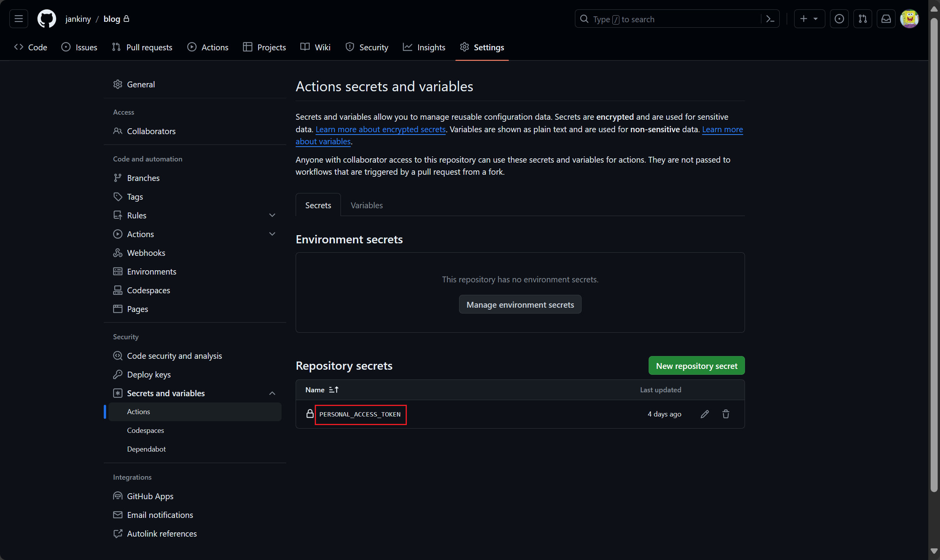This screenshot has height=560, width=940.
Task: Open Email notifications settings
Action: pos(195,515)
